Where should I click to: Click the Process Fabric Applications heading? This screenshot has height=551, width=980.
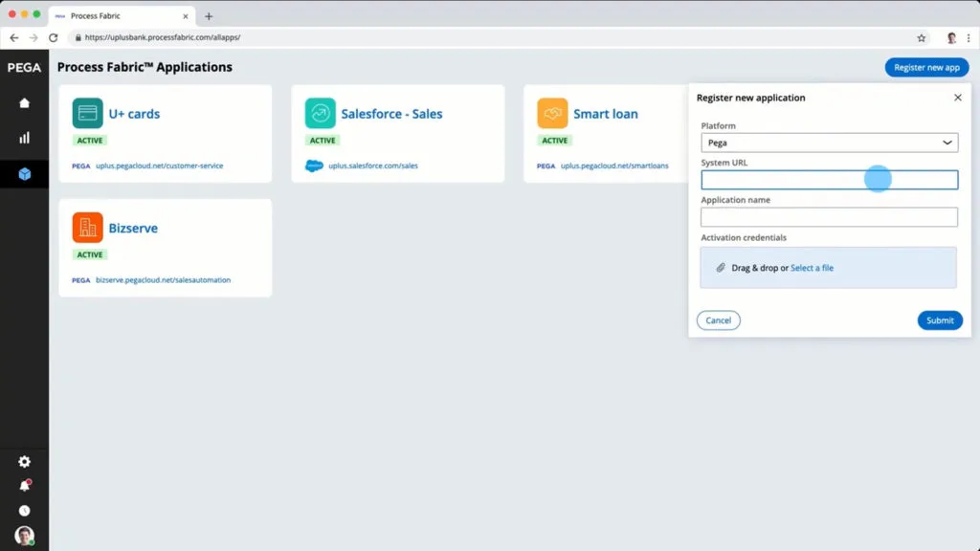[x=145, y=67]
